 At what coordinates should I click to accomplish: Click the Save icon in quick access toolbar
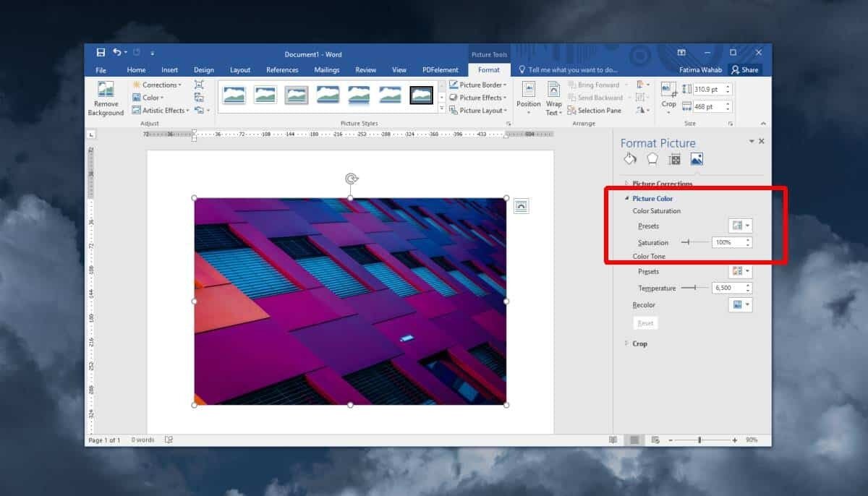click(101, 53)
